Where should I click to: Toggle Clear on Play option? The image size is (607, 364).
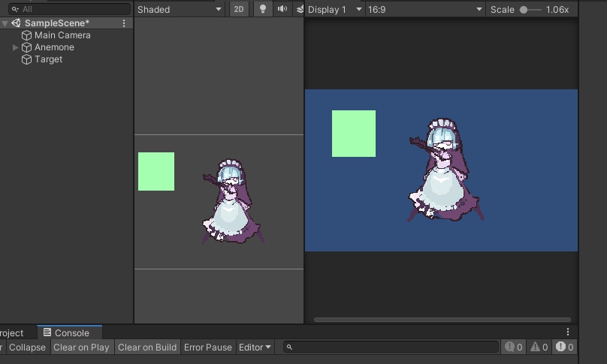[x=81, y=347]
